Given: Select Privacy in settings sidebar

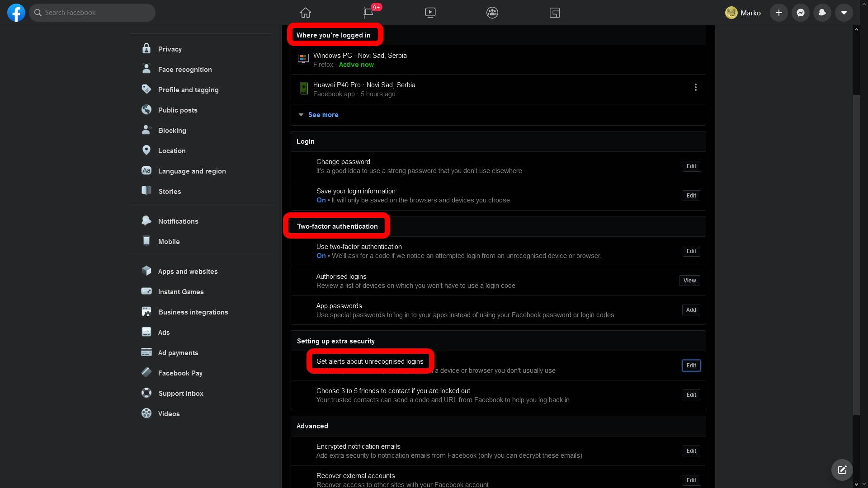Looking at the screenshot, I should click(170, 49).
